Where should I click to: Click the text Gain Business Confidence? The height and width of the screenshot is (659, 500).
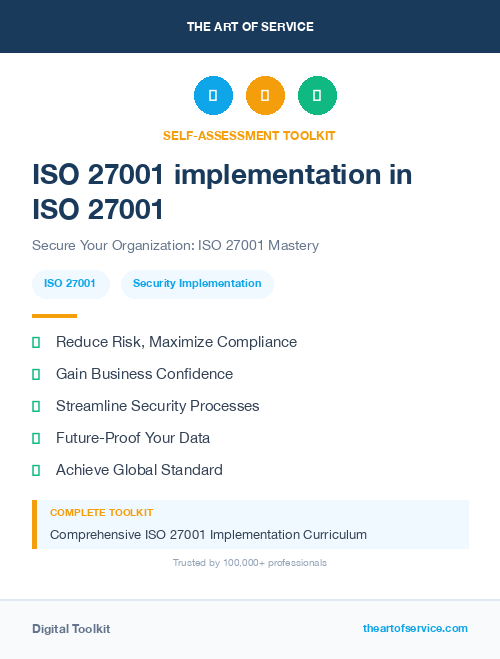tap(145, 374)
